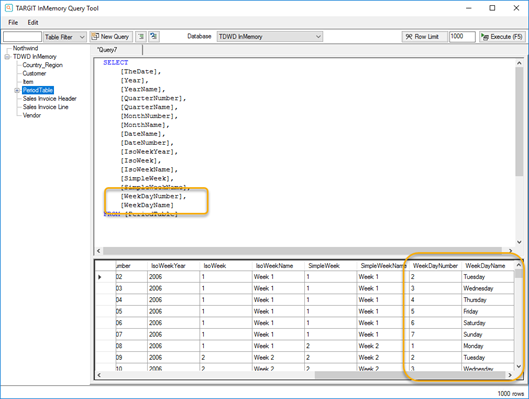Click the query editor scroll down arrow
The image size is (529, 399).
click(x=519, y=242)
